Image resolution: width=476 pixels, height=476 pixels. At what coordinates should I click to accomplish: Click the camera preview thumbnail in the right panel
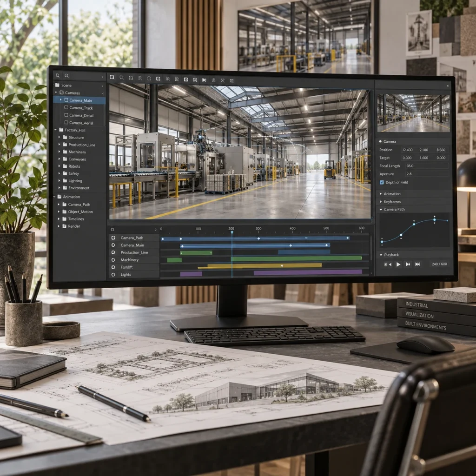coord(413,113)
